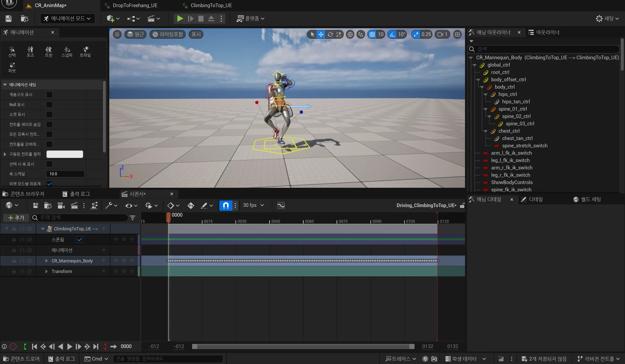Open the 30 fps frame rate dropdown

tap(253, 205)
